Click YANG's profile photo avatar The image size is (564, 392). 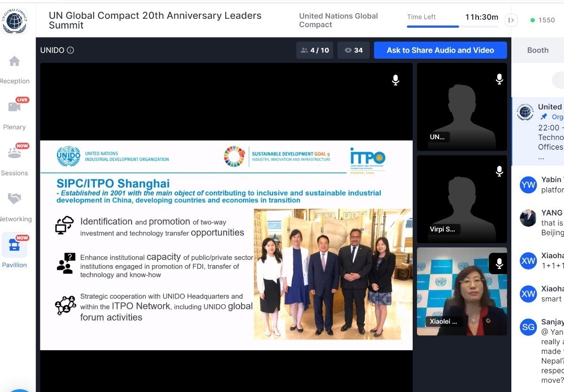pyautogui.click(x=528, y=218)
